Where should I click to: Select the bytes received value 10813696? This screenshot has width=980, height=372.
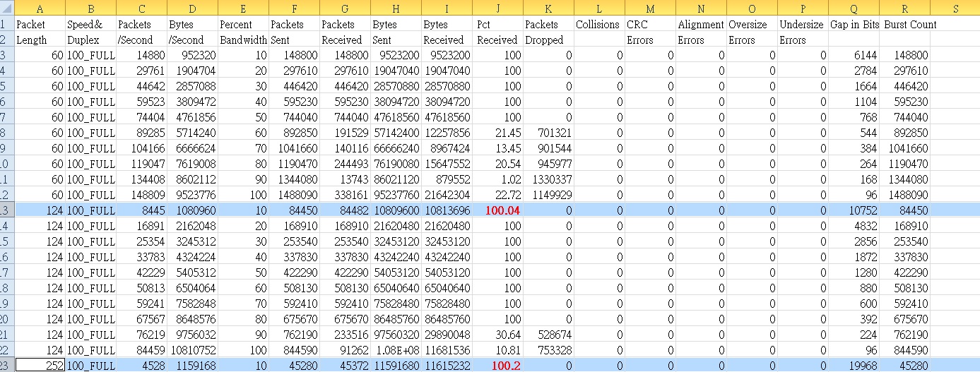[447, 210]
